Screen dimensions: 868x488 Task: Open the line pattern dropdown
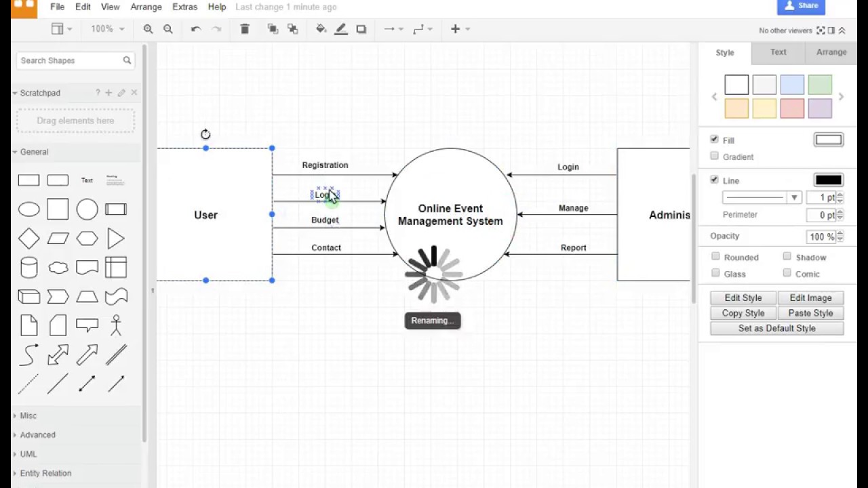[762, 198]
